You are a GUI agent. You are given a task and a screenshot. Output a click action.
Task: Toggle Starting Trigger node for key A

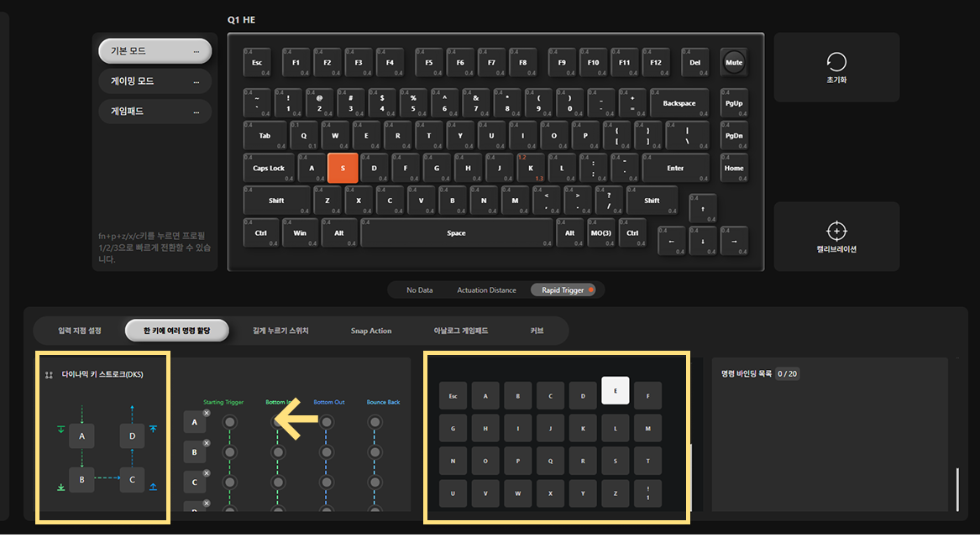[x=230, y=423]
